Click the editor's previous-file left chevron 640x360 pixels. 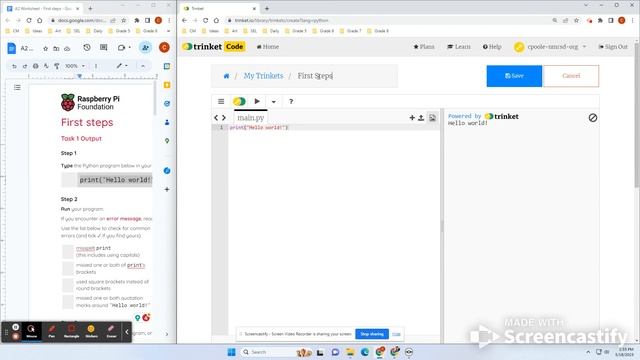216,118
